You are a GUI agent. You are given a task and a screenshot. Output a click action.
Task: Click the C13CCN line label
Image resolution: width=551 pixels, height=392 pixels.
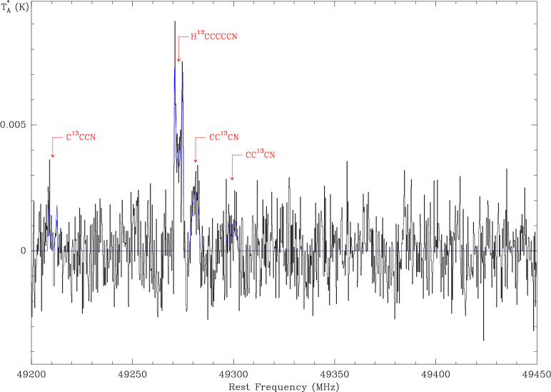coord(81,136)
